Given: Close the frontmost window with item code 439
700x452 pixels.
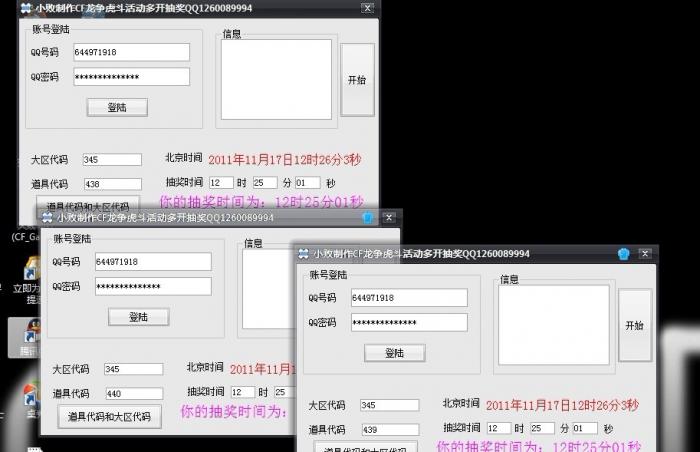Looking at the screenshot, I should point(645,254).
